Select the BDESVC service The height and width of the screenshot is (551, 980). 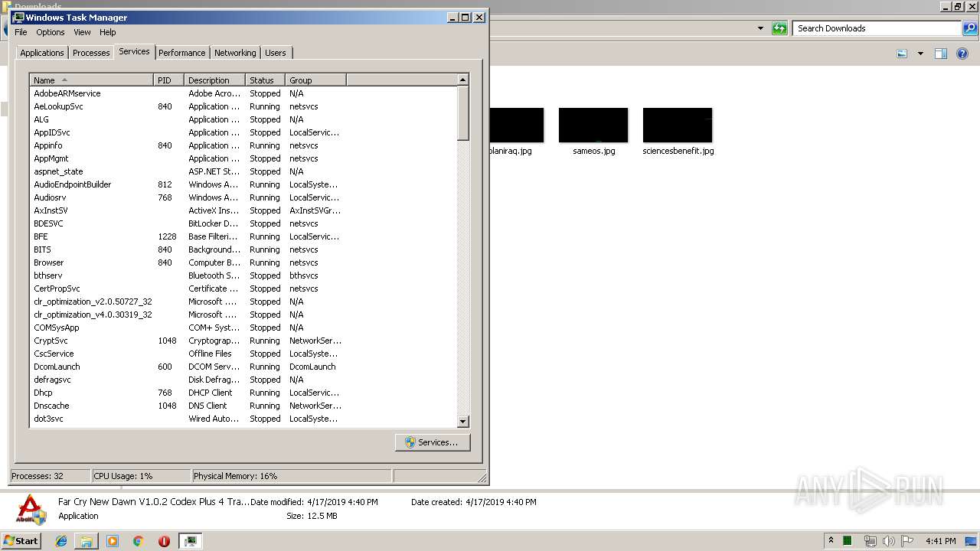coord(243,223)
